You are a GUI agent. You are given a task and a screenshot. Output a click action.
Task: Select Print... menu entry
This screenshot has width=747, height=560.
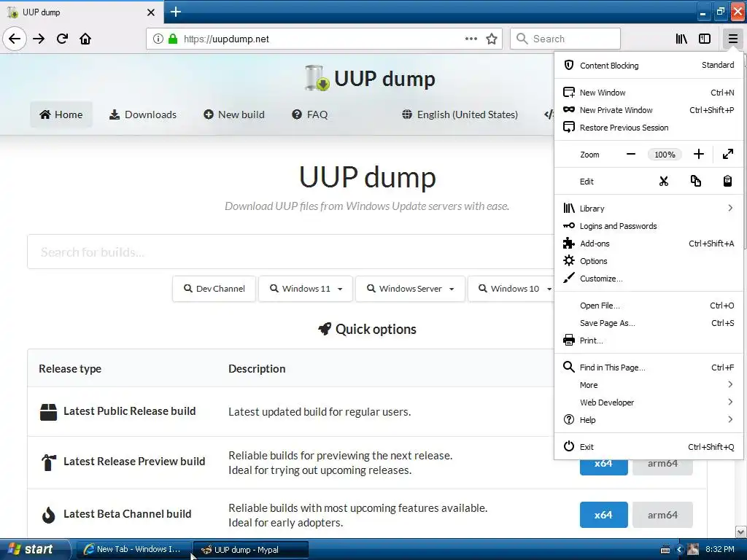click(649, 341)
